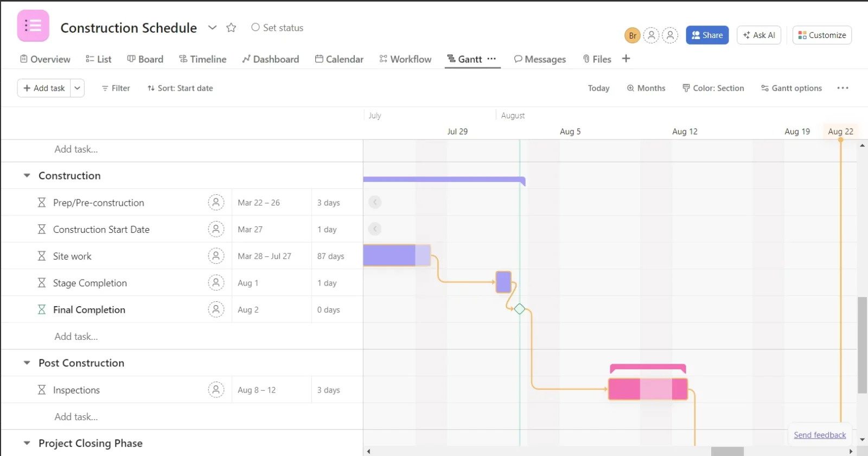Star the Construction Schedule project
The image size is (868, 456).
point(231,28)
